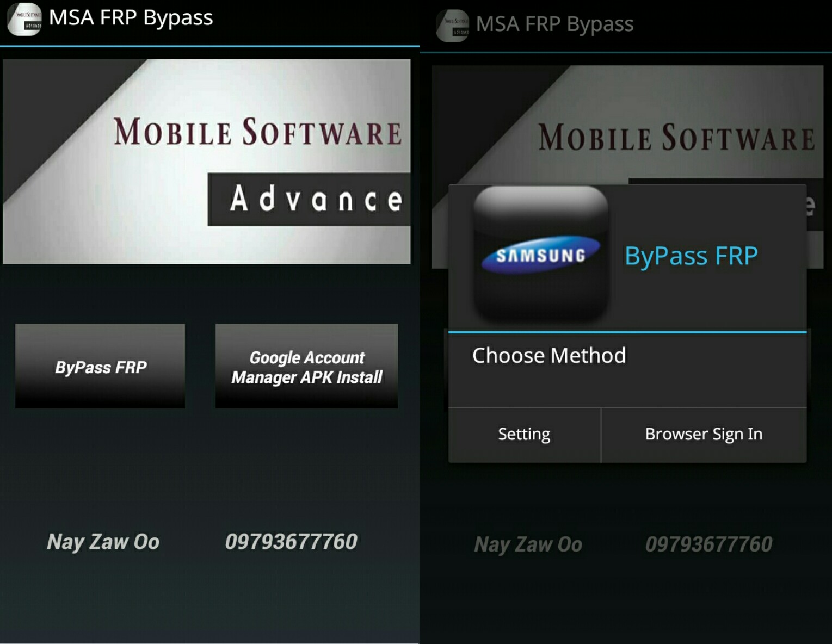This screenshot has height=644, width=832.
Task: Tap the dimmed MSA FRP Bypass title on right screen
Action: point(554,24)
